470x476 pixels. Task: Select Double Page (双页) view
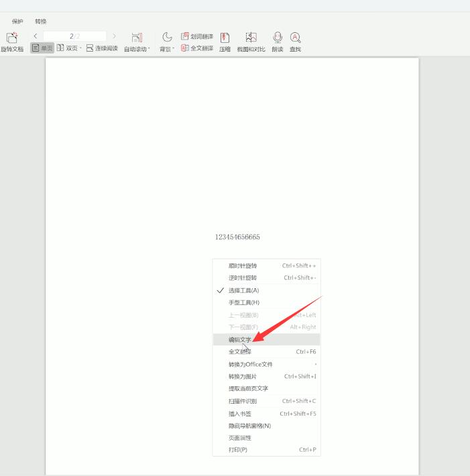[67, 48]
